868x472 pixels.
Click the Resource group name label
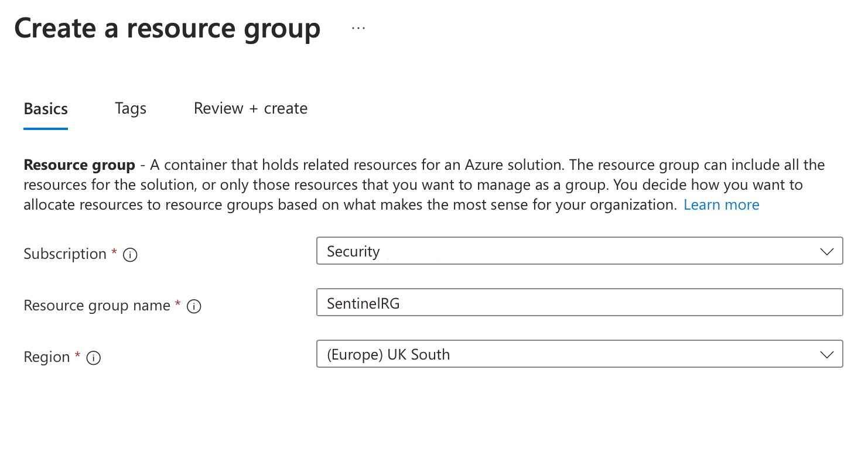[x=97, y=306]
